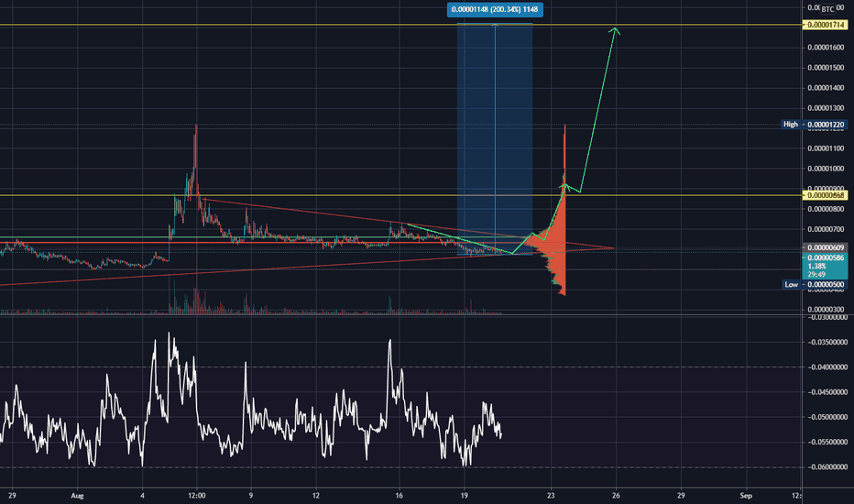Click the 0.00001300 price axis value

(x=826, y=108)
